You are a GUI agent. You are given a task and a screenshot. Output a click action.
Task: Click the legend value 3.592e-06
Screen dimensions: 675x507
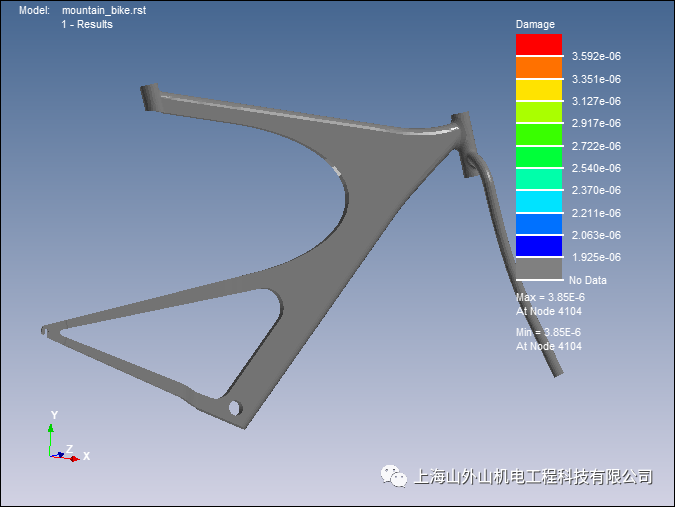click(596, 56)
